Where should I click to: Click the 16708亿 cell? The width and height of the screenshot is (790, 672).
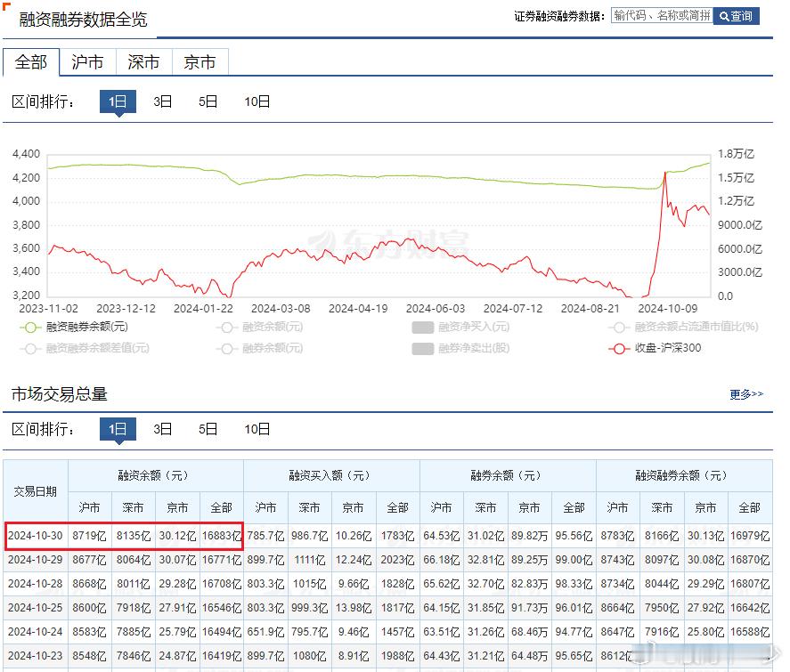tap(222, 584)
